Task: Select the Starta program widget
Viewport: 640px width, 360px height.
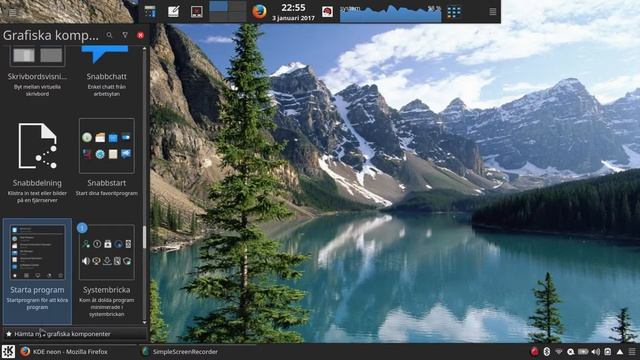Action: (x=37, y=271)
